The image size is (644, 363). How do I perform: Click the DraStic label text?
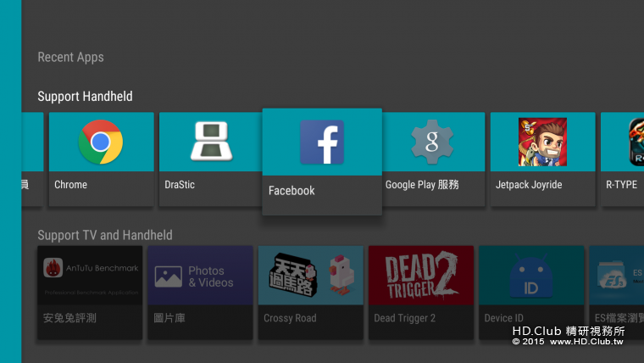point(180,185)
